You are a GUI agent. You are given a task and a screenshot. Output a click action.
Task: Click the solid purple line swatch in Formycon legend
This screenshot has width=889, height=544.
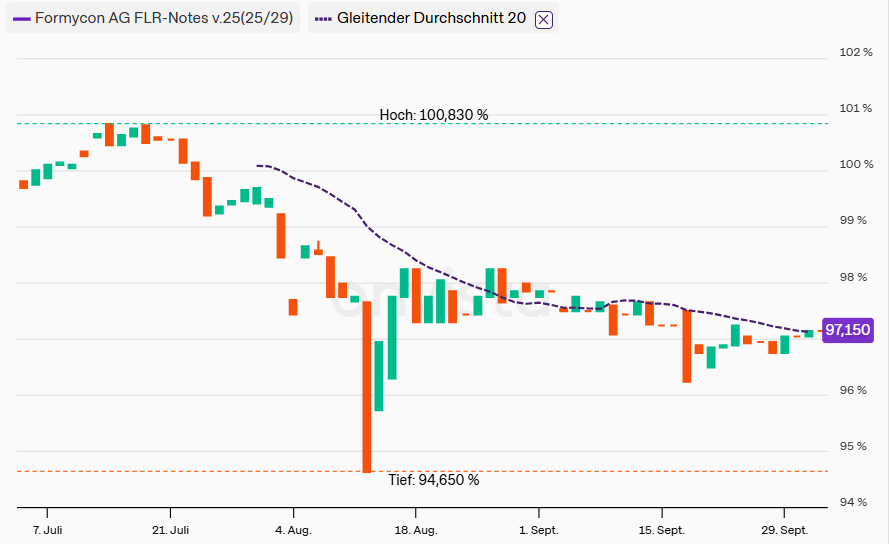coord(22,19)
